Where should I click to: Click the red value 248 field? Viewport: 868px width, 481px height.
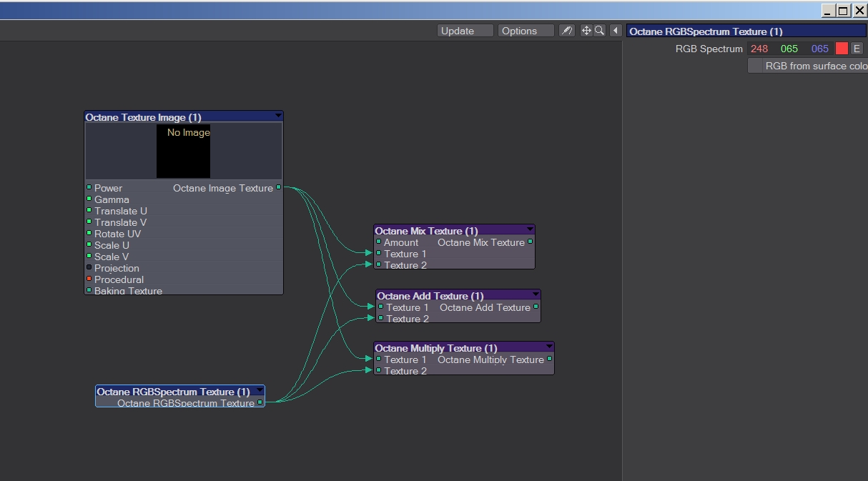[x=759, y=49]
